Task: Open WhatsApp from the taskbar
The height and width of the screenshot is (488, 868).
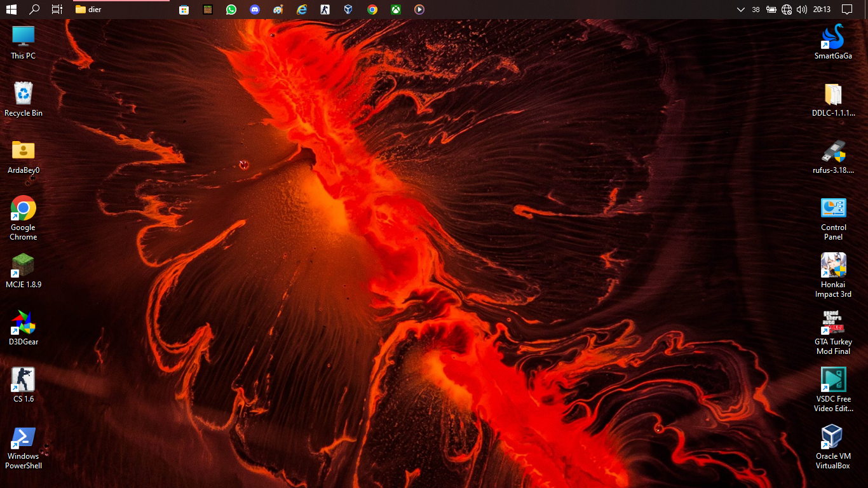Action: [x=231, y=10]
